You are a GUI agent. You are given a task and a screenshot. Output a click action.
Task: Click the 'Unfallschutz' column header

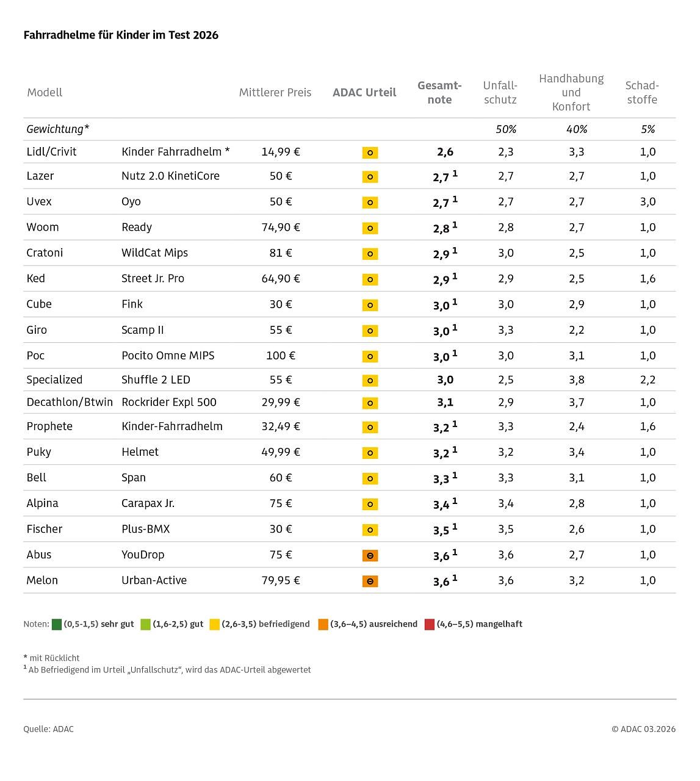[500, 93]
